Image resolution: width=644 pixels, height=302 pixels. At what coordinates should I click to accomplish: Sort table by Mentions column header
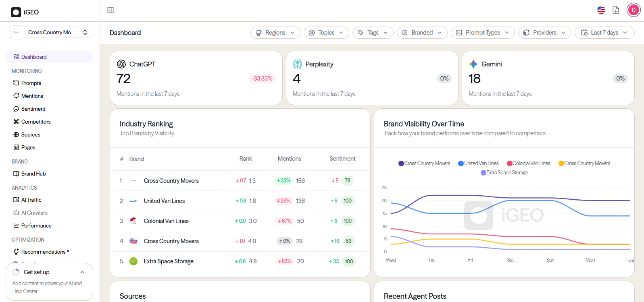[290, 159]
